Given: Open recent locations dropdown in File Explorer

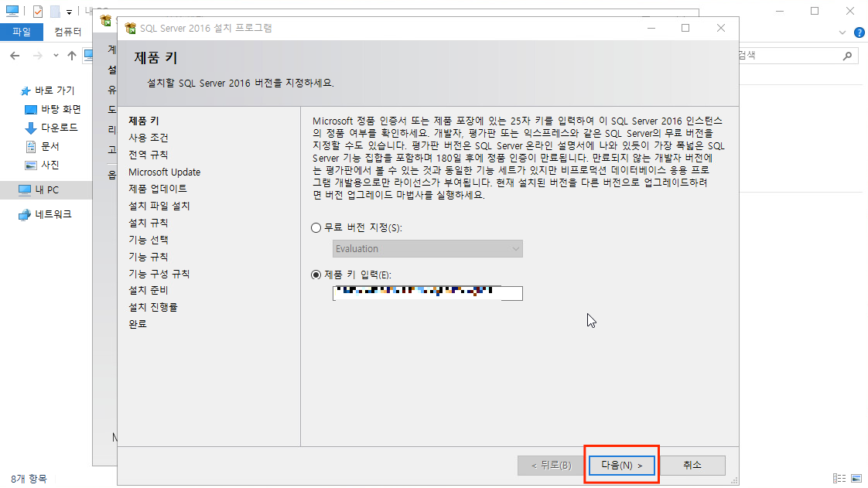Looking at the screenshot, I should point(56,56).
